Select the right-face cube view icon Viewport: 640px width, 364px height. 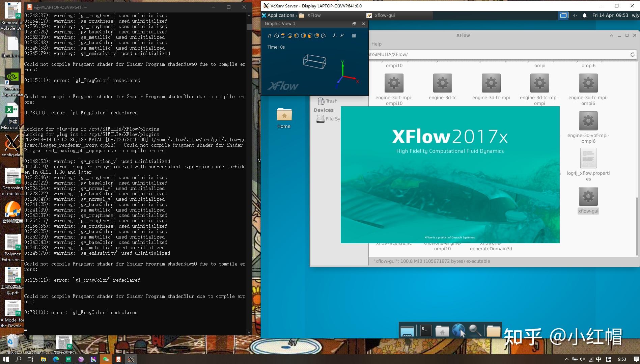coord(303,36)
